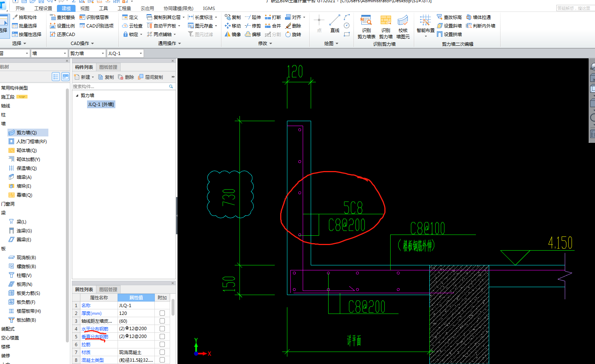This screenshot has width=595, height=364.
Task: Click the 延伸 extend tool
Action: (253, 17)
